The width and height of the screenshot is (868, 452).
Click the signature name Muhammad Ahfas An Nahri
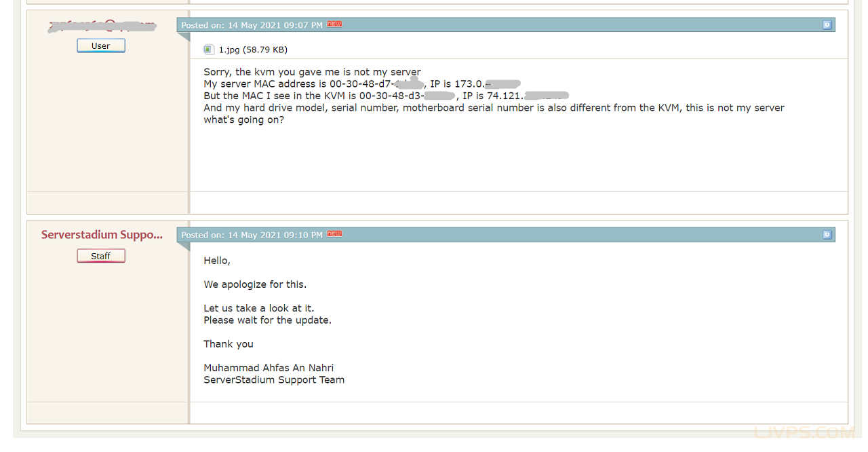point(269,368)
